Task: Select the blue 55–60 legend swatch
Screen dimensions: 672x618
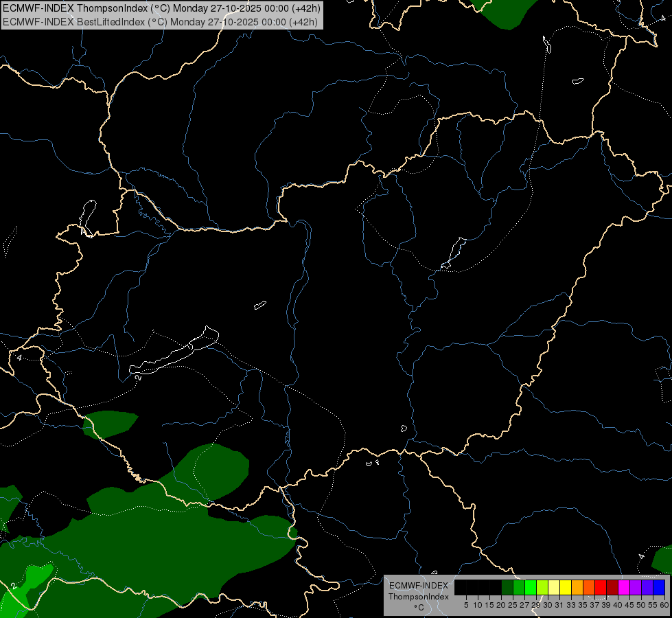Action: [x=659, y=587]
